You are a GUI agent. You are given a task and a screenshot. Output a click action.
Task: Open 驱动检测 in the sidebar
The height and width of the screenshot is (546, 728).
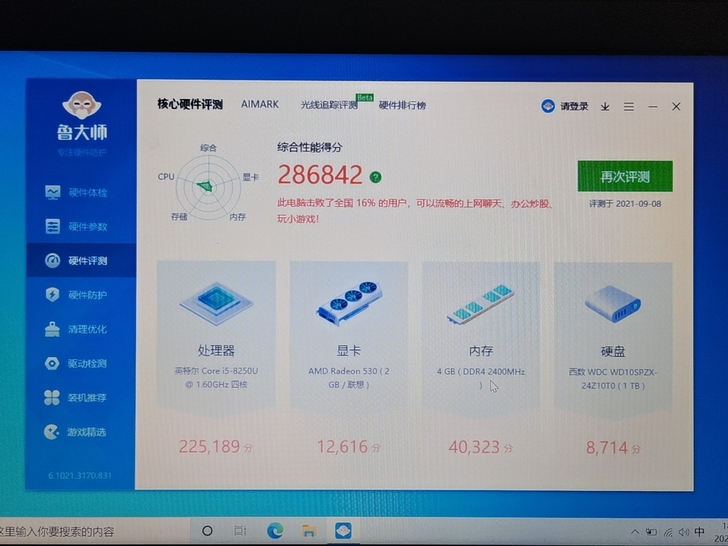(81, 363)
